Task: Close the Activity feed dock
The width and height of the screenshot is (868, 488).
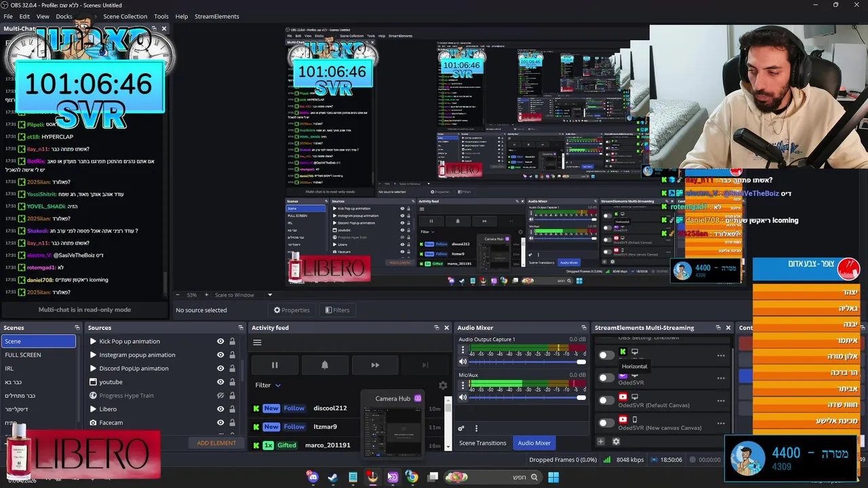Action: (x=446, y=328)
